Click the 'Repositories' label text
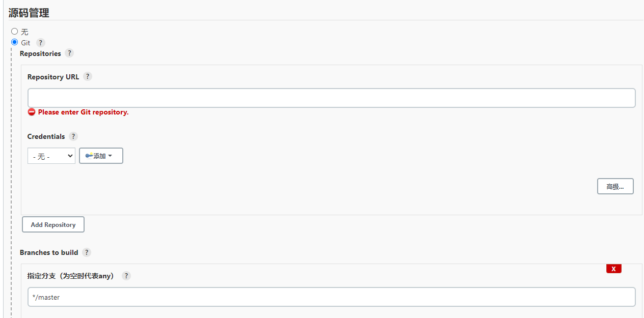 (40, 53)
